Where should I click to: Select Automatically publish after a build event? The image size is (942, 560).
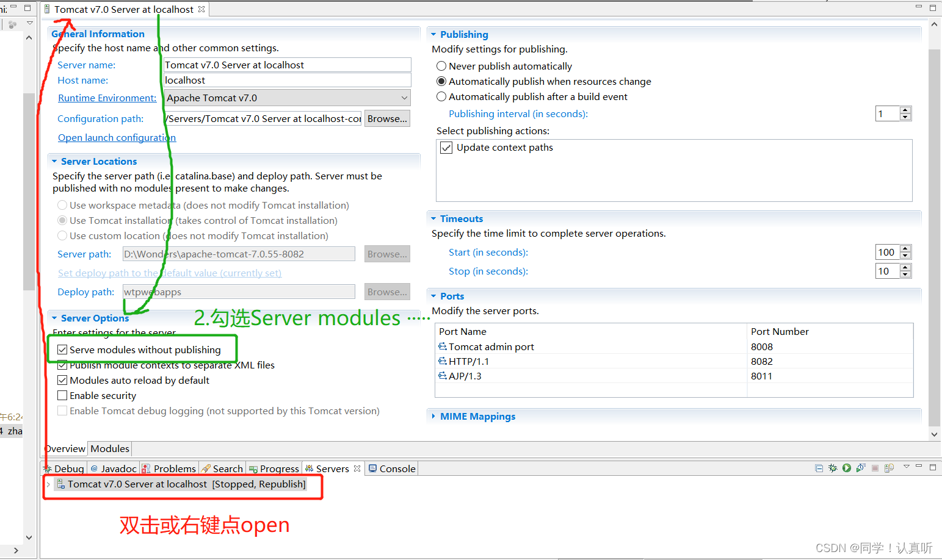[441, 96]
